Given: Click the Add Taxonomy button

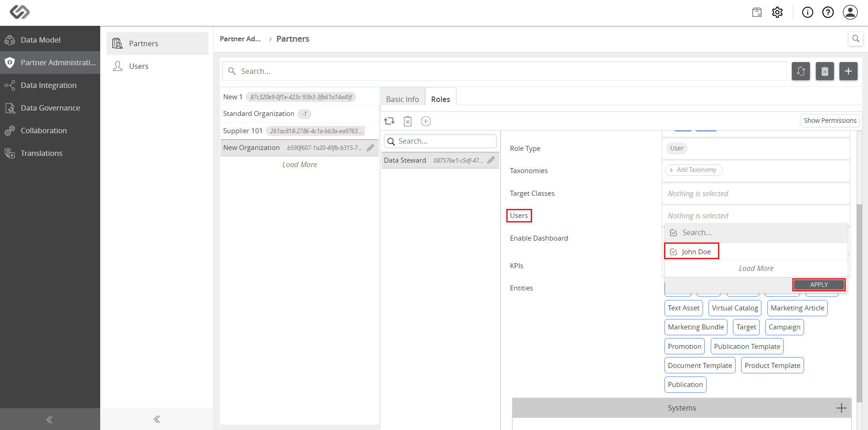Looking at the screenshot, I should [x=693, y=170].
